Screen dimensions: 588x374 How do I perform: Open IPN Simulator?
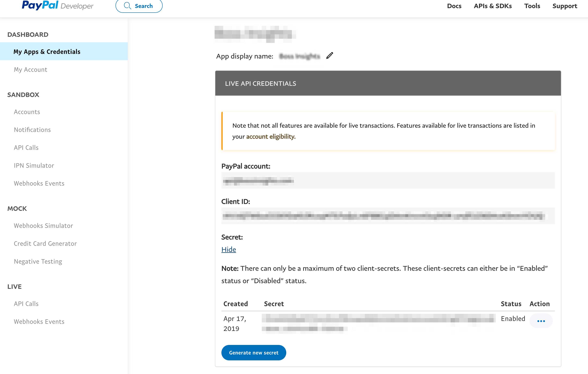click(34, 165)
